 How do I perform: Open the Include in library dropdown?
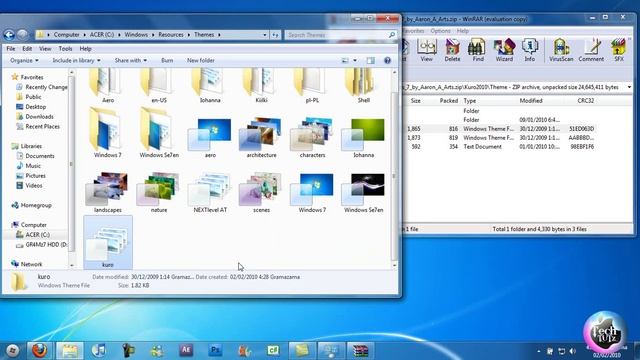[x=76, y=60]
